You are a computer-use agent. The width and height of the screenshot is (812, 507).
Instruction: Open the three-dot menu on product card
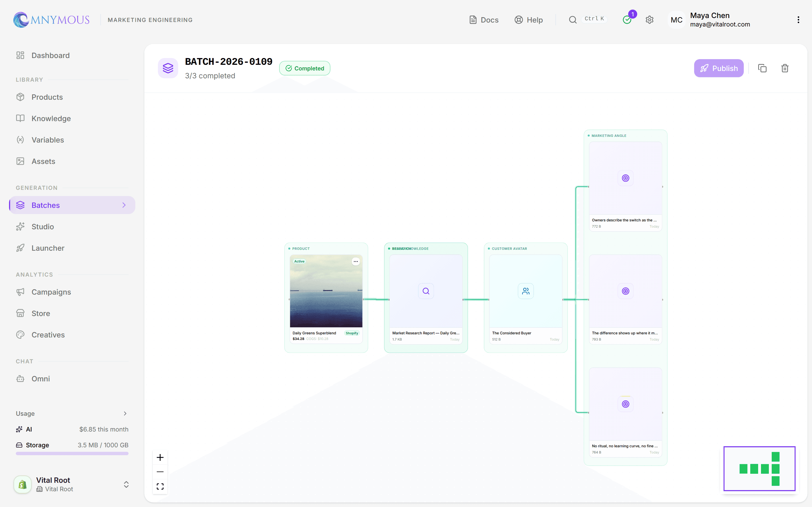tap(356, 262)
